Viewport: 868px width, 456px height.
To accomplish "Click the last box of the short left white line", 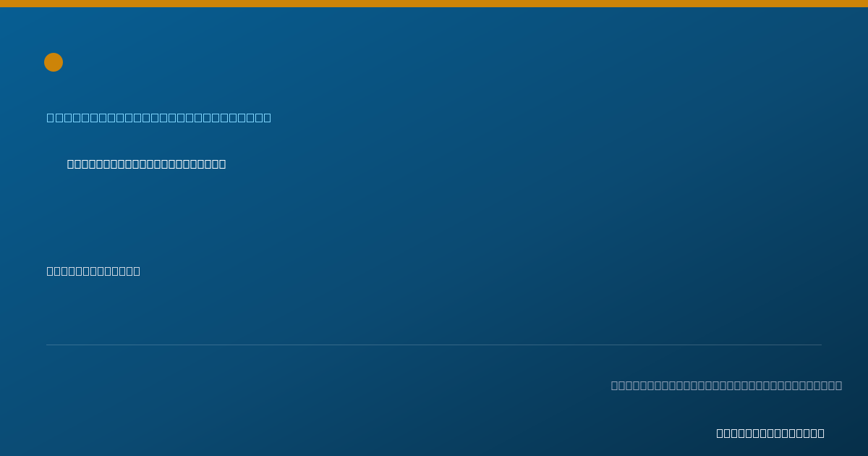I will [x=137, y=271].
